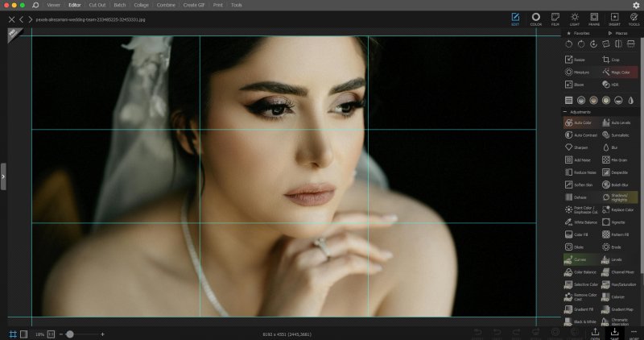The width and height of the screenshot is (644, 340).
Task: Open Bokeh Blur adjustment
Action: point(615,185)
